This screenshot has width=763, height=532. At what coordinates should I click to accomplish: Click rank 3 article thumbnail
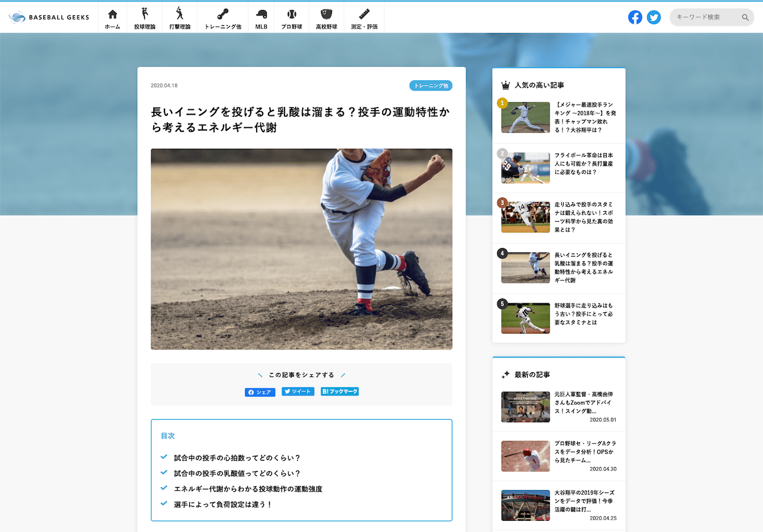[526, 217]
